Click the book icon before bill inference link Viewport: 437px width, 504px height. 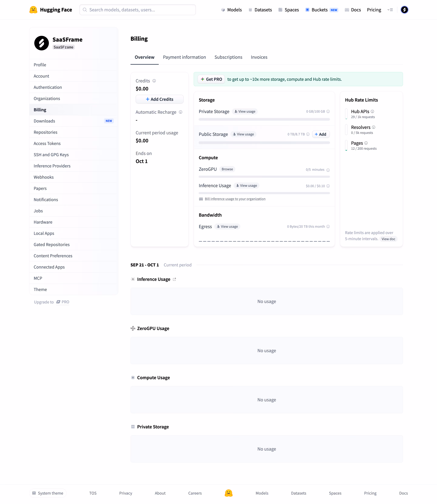click(x=201, y=199)
